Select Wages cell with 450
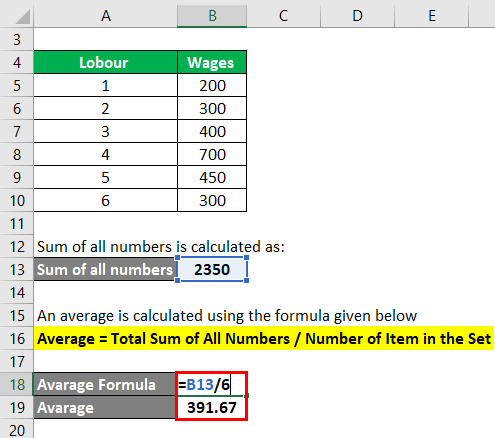495x438 pixels. (212, 177)
